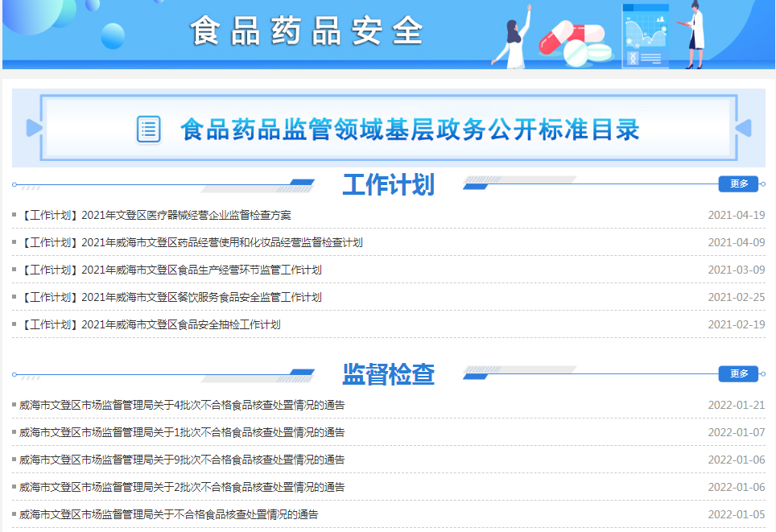Open the 2022-01-05 不合格食品核查处置 notice
Image resolution: width=776 pixels, height=532 pixels.
point(168,514)
